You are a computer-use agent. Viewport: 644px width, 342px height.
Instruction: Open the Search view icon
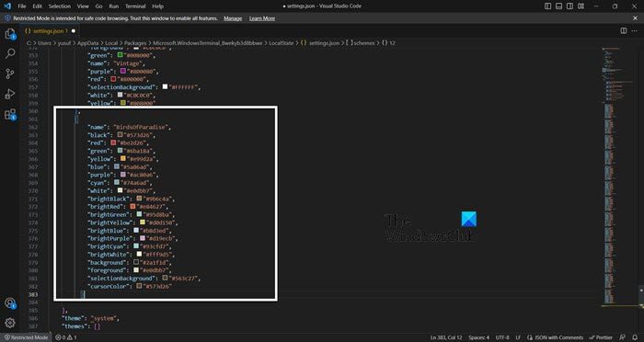point(10,53)
